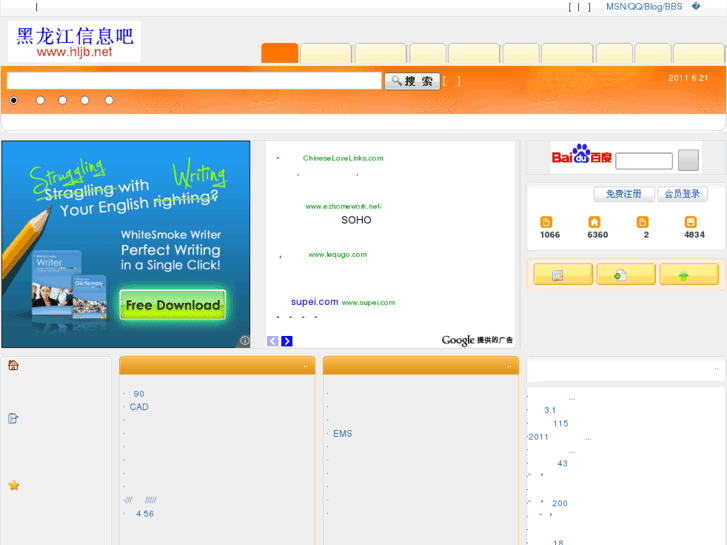Viewport: 727px width, 545px height.
Task: Open the MSN/QQ/Blog/BBS link
Action: [644, 6]
